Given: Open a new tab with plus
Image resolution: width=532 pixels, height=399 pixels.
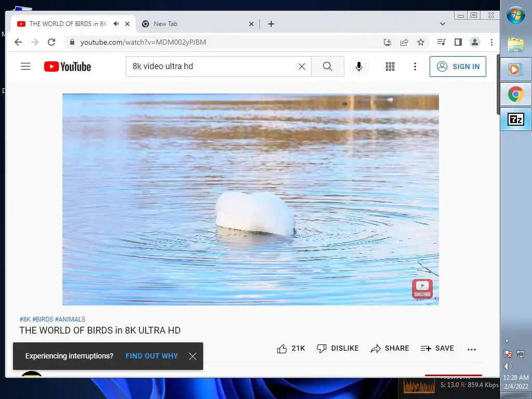Looking at the screenshot, I should point(271,24).
